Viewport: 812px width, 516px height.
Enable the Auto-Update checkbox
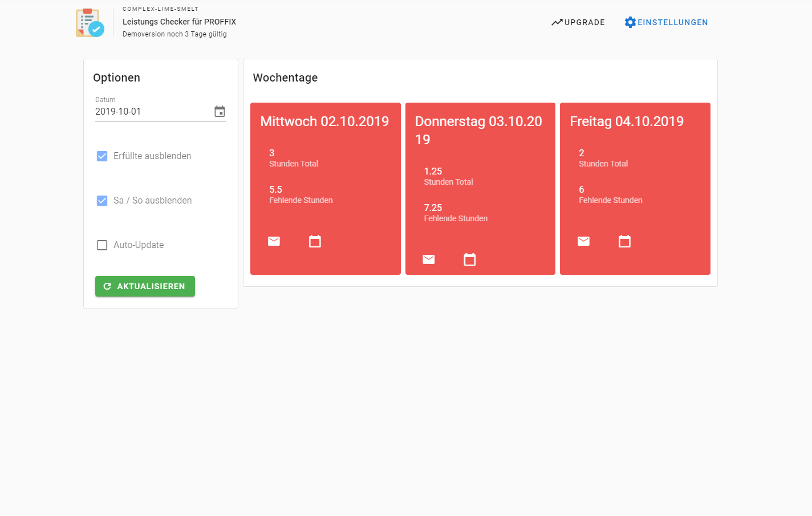(x=102, y=245)
